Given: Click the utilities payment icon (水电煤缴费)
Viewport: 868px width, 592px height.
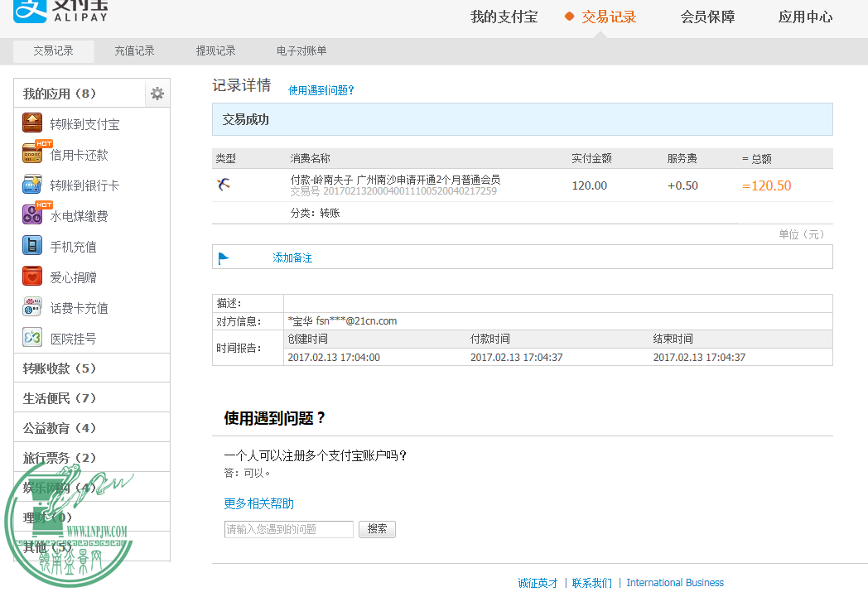Looking at the screenshot, I should pyautogui.click(x=32, y=215).
